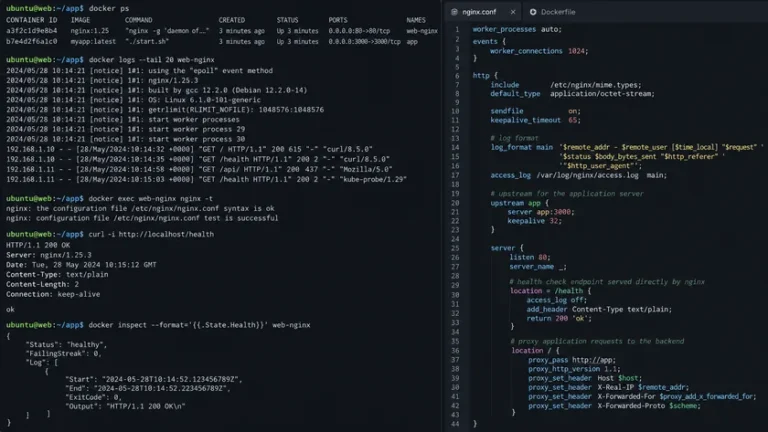Click the 'myapp:latest' image name
768x432 pixels.
coord(93,42)
